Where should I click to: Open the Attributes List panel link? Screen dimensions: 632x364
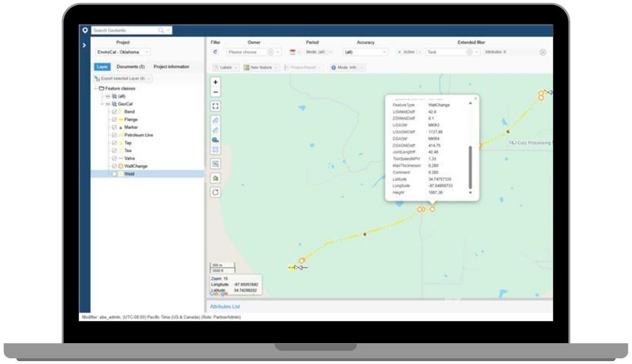225,307
